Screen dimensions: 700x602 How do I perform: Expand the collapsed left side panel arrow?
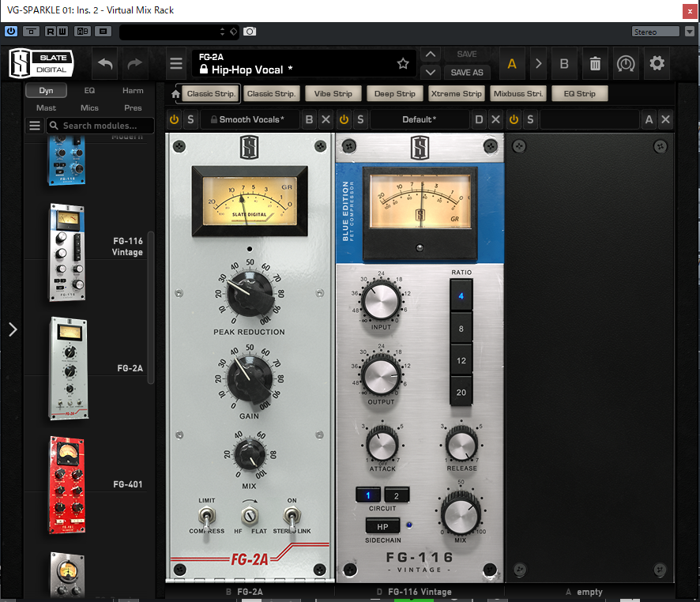point(13,329)
